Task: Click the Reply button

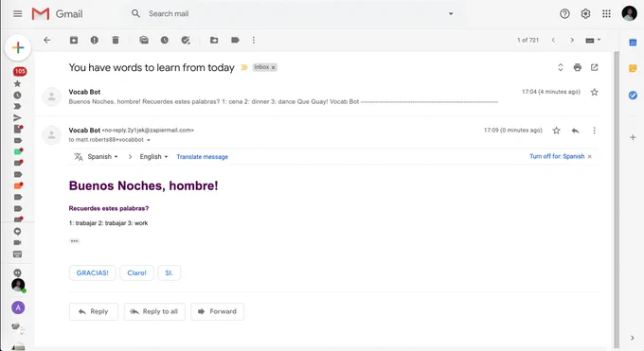Action: point(93,311)
